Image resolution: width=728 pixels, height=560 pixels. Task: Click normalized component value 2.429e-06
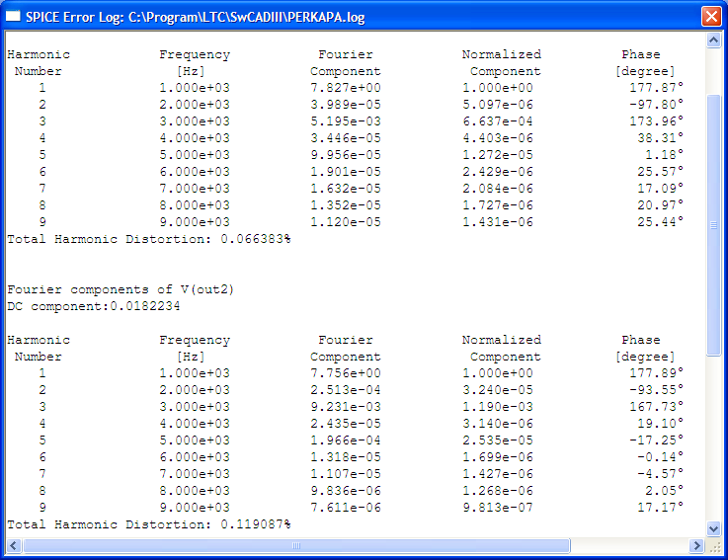tap(498, 172)
